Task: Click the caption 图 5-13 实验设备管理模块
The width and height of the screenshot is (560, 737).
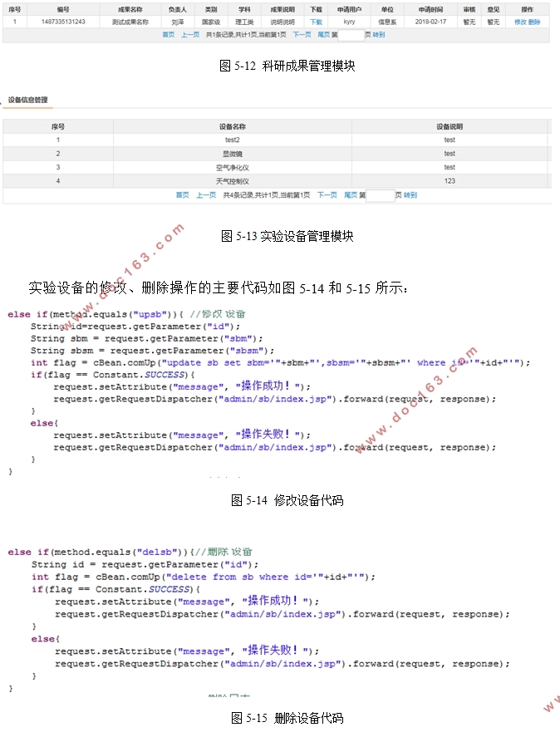Action: click(x=287, y=236)
